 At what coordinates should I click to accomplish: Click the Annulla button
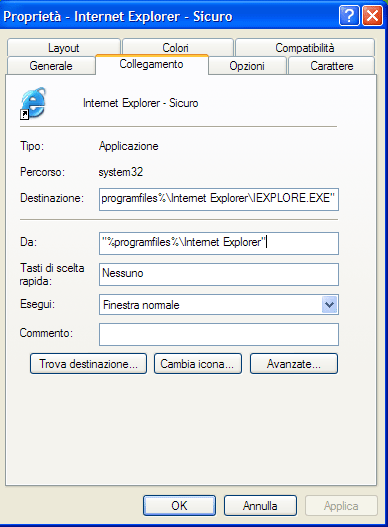coord(260,505)
